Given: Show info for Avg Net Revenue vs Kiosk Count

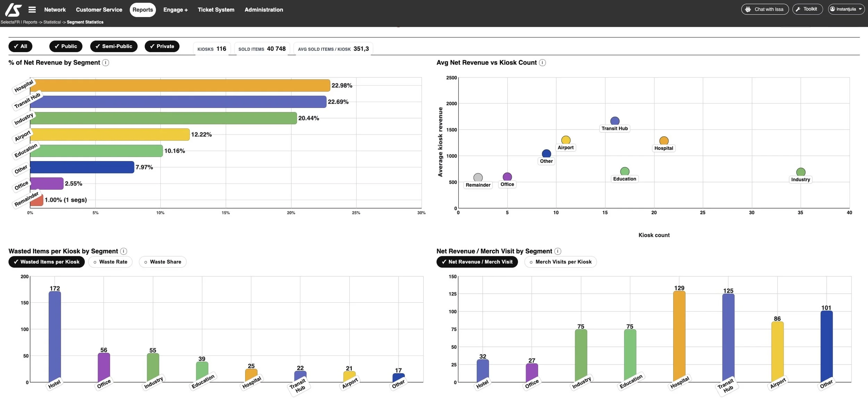Looking at the screenshot, I should click(542, 62).
